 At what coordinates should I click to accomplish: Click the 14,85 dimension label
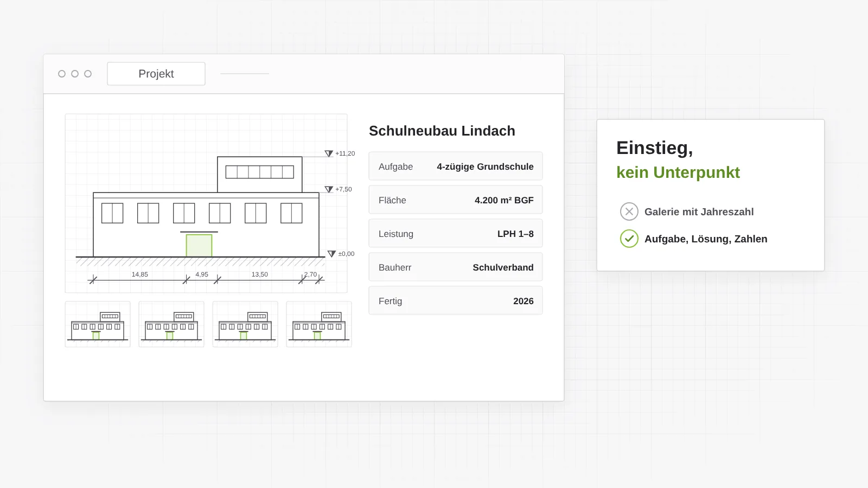pos(140,274)
